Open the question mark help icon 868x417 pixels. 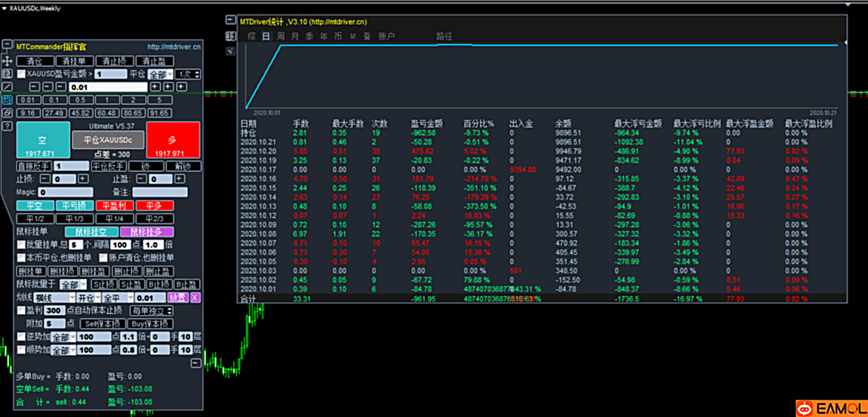[7, 126]
